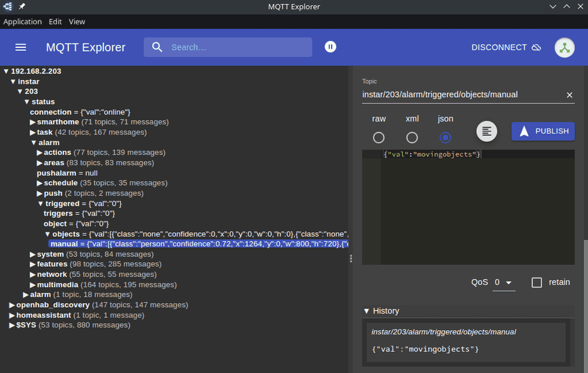The height and width of the screenshot is (373, 588).
Task: Click DISCONNECT in the top bar
Action: (499, 47)
